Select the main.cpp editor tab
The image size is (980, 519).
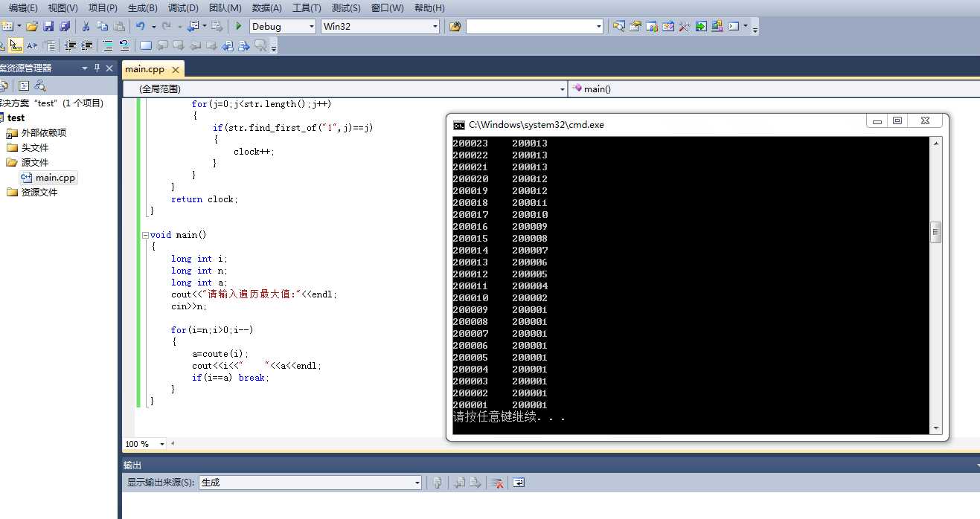(145, 69)
